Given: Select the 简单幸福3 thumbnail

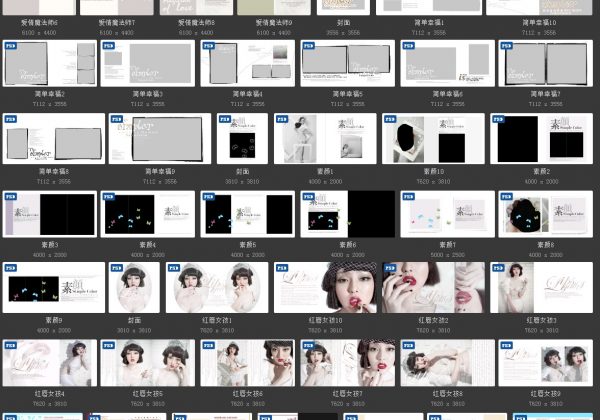Looking at the screenshot, I should pos(148,63).
